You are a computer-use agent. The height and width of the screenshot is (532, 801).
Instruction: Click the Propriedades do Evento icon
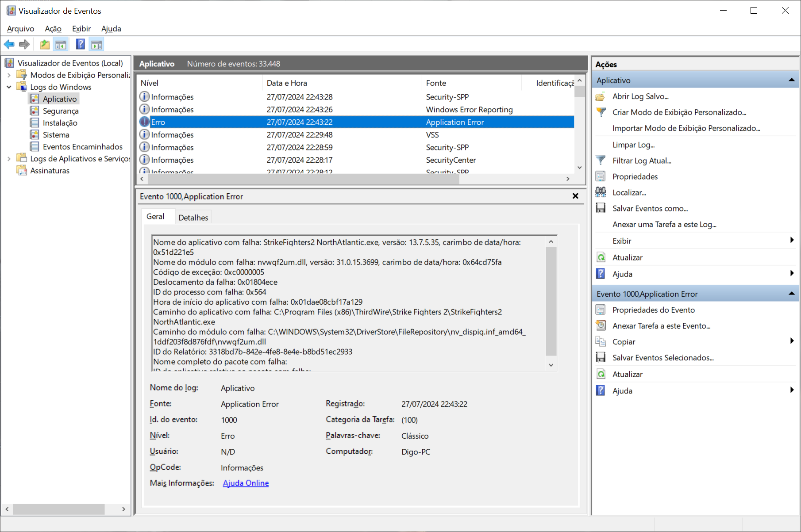(601, 310)
